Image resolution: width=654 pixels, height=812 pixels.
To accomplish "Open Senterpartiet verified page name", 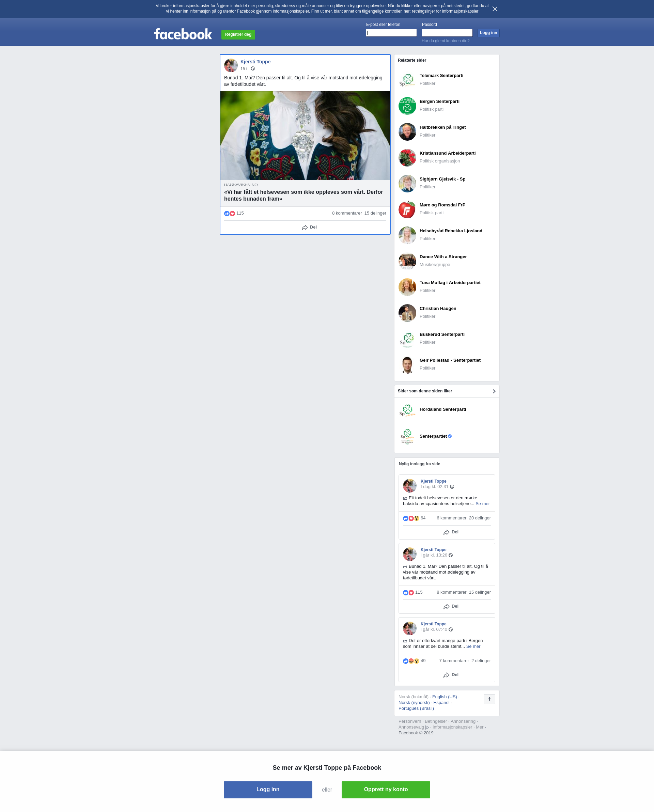I will [433, 436].
